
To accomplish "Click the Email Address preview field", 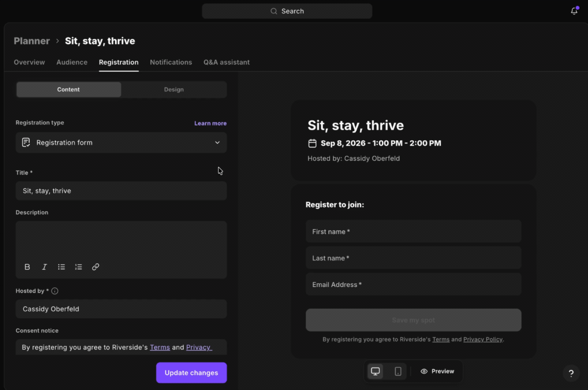I will click(x=413, y=284).
